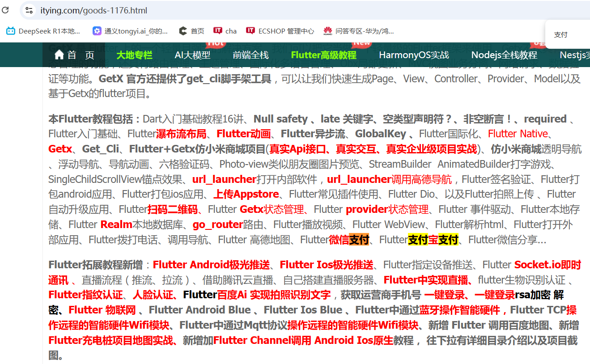Click the site information icon beside the URL
Image resolution: width=590 pixels, height=364 pixels.
click(x=29, y=10)
